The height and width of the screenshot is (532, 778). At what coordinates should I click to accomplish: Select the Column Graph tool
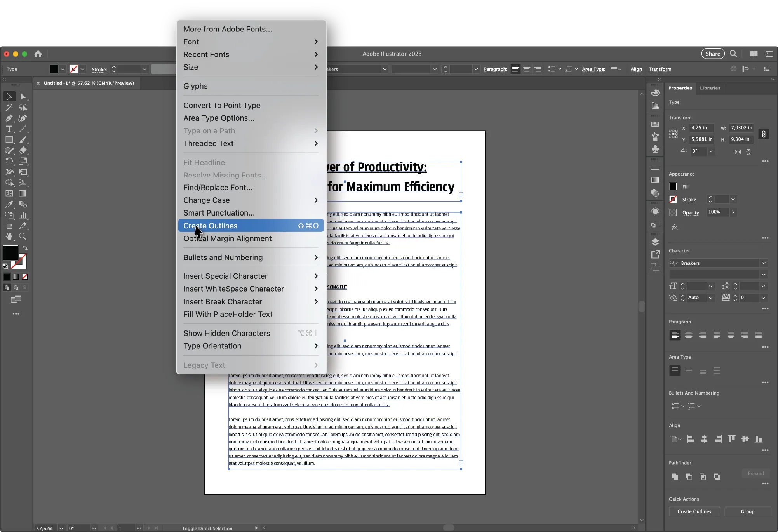pyautogui.click(x=23, y=215)
